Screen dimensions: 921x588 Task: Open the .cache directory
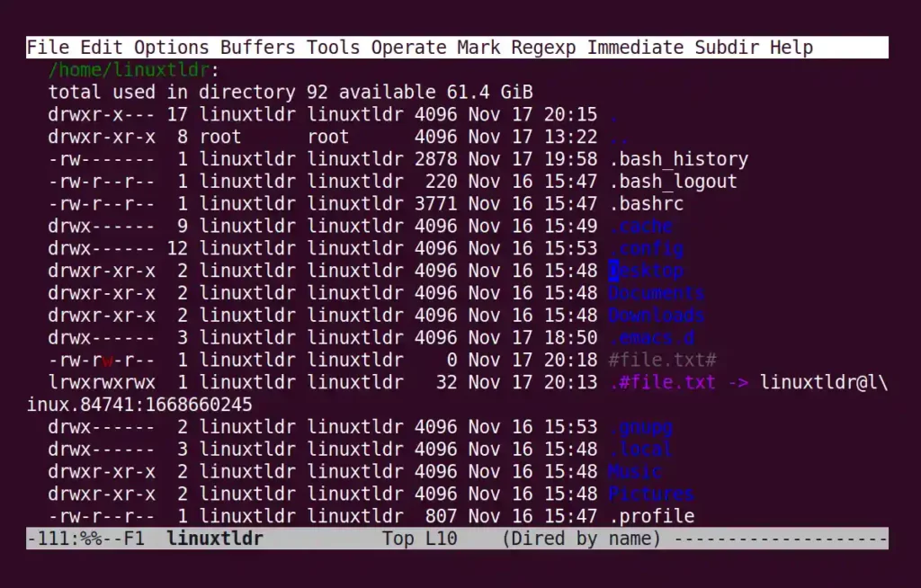click(x=641, y=227)
